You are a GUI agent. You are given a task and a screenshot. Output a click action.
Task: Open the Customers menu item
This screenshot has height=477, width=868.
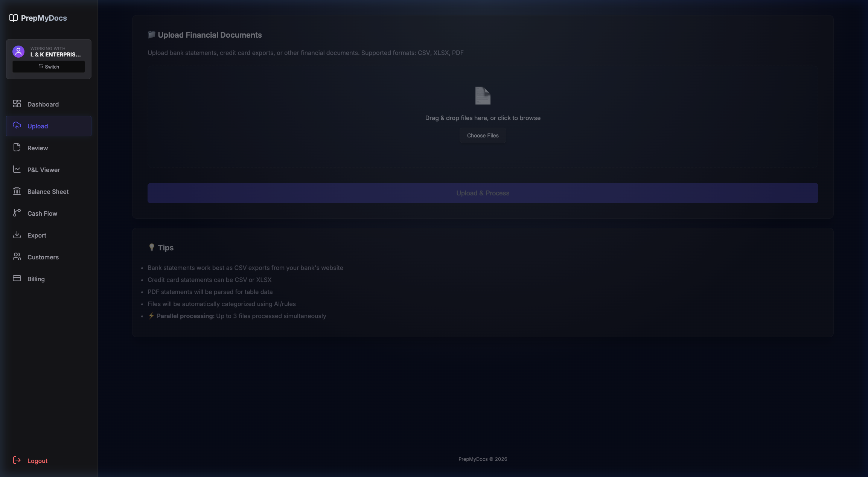[43, 257]
